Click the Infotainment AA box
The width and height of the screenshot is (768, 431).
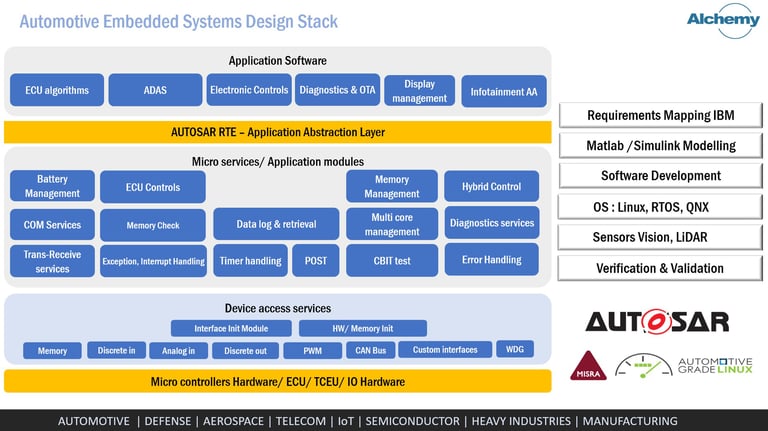pos(504,92)
